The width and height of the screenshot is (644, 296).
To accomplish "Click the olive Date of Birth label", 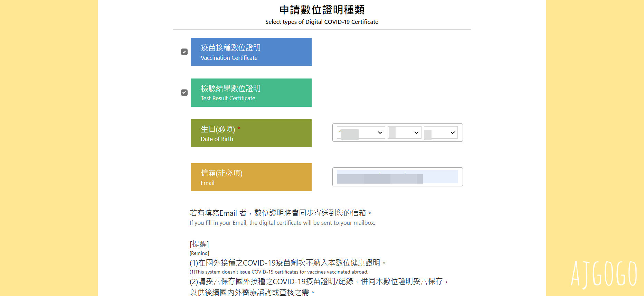I will pos(251,133).
